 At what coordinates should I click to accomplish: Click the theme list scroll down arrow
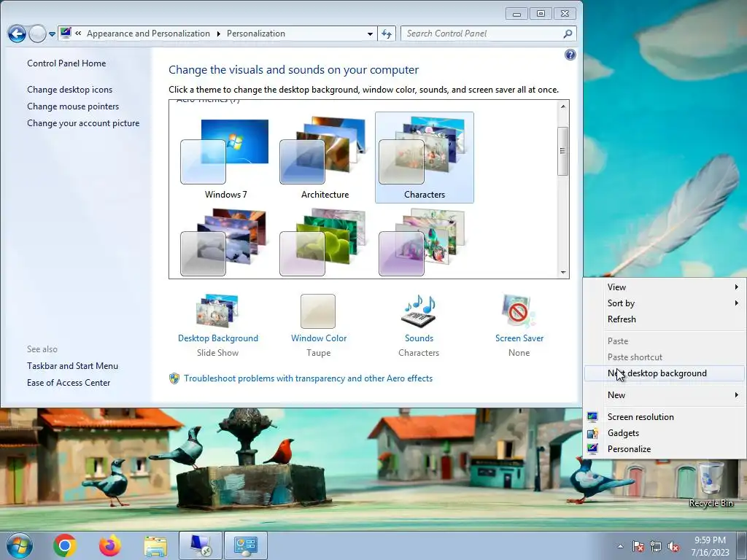click(x=563, y=273)
